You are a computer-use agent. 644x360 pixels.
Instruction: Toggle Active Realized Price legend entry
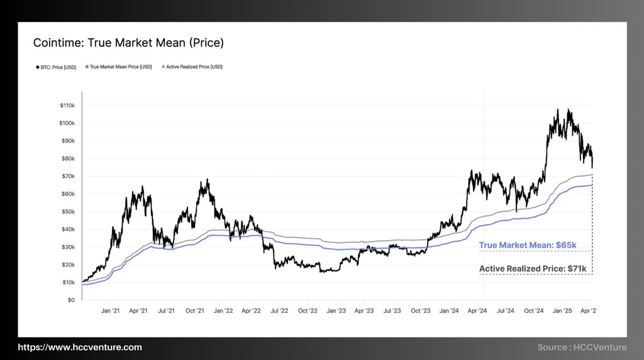[x=192, y=67]
